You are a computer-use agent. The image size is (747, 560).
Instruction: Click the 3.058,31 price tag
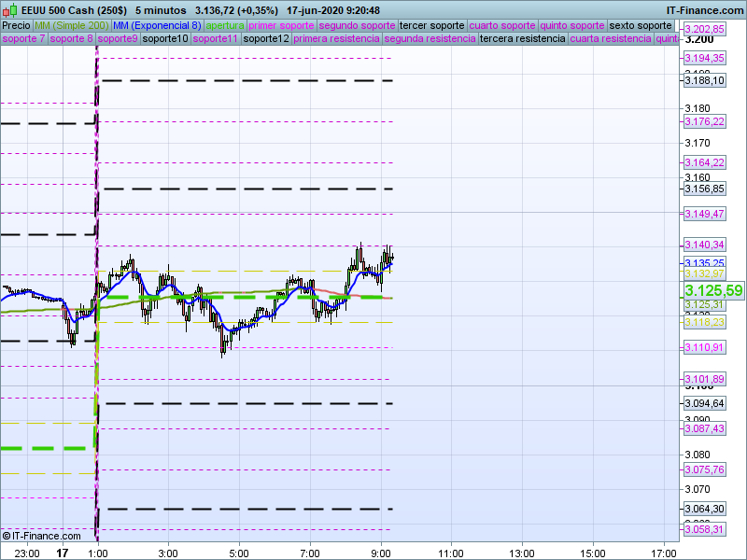(704, 529)
